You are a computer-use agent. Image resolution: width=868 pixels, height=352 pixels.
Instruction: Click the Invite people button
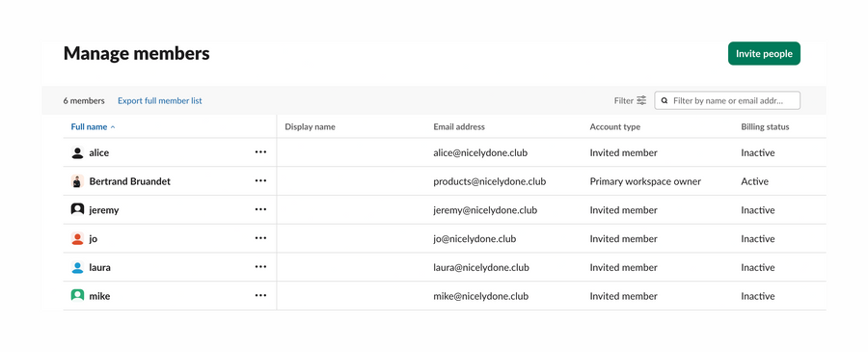764,54
